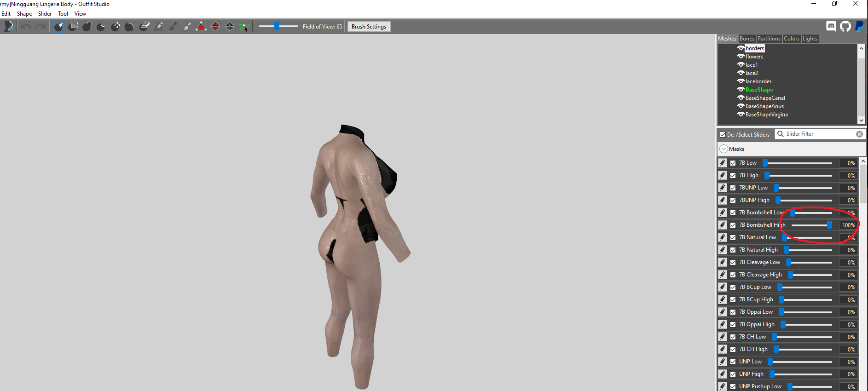Select the Color paint brush tool
Screen dimensions: 868x391
click(173, 27)
